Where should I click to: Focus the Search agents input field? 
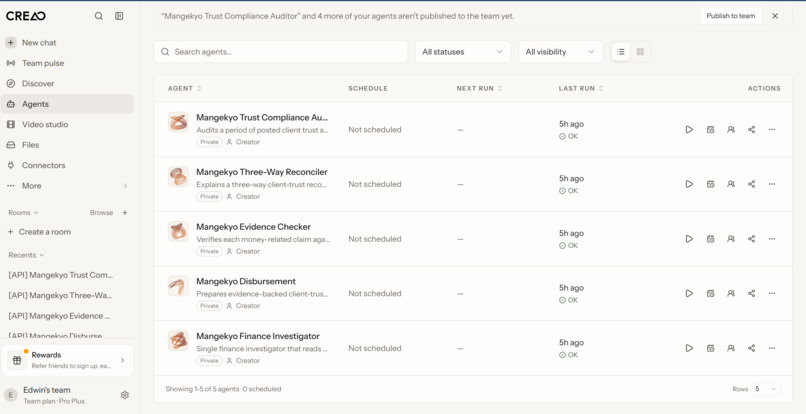coord(281,52)
